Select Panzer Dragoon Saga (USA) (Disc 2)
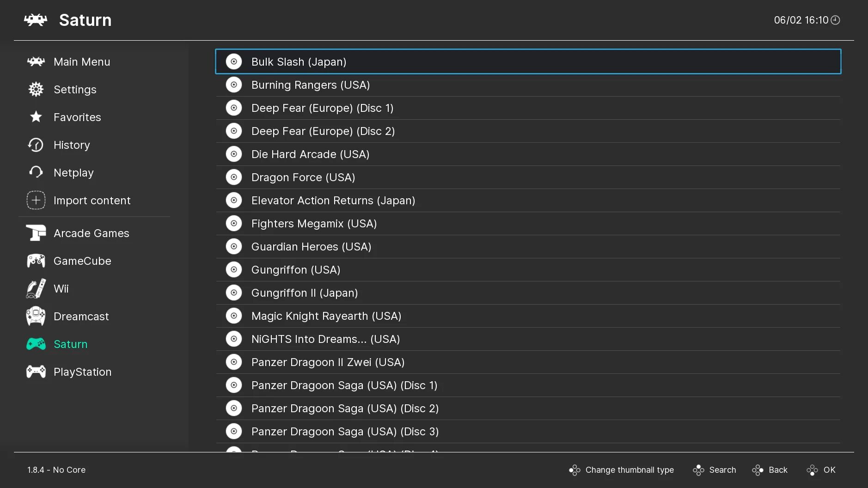 tap(528, 408)
